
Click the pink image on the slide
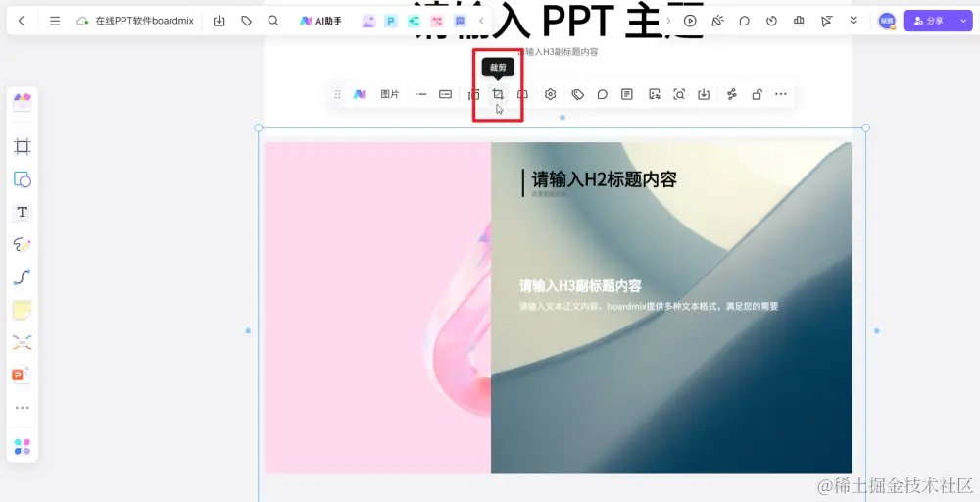point(377,307)
